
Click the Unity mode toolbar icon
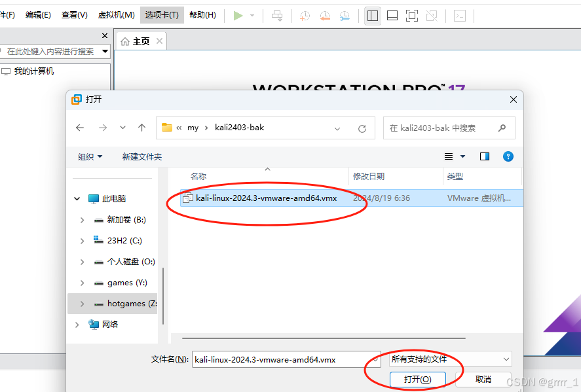pyautogui.click(x=432, y=16)
